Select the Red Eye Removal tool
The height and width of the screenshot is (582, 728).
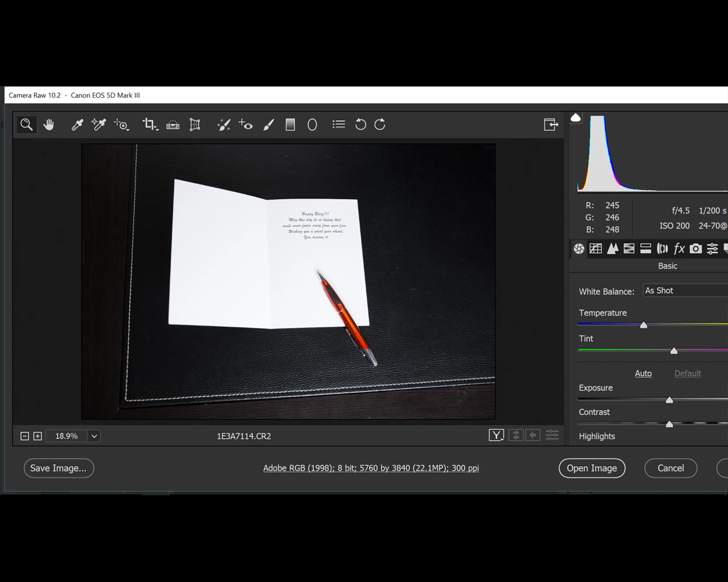(x=246, y=125)
